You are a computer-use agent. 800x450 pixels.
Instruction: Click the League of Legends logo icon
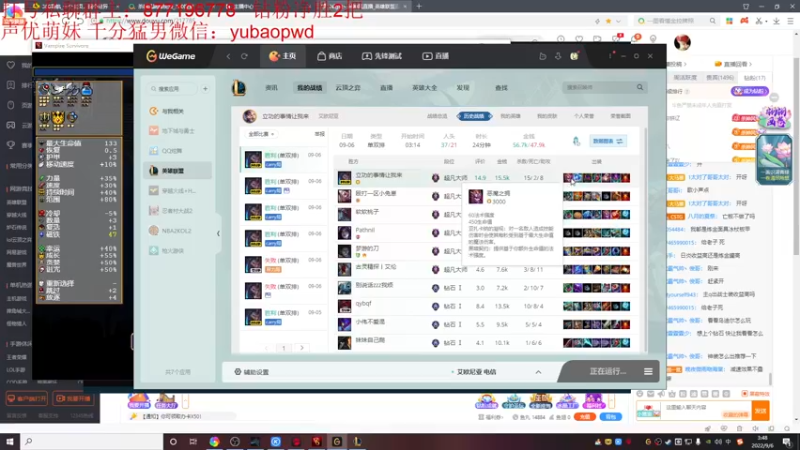(239, 88)
